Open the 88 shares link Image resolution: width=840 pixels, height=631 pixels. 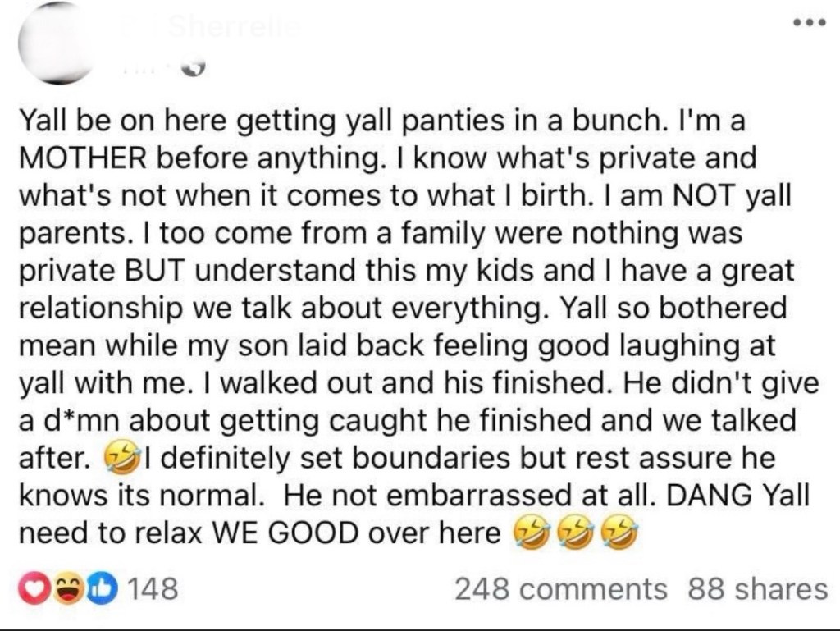click(757, 588)
